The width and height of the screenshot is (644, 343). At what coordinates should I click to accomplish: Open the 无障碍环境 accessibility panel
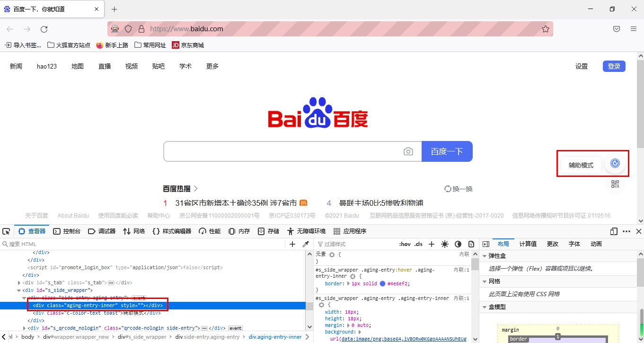306,231
